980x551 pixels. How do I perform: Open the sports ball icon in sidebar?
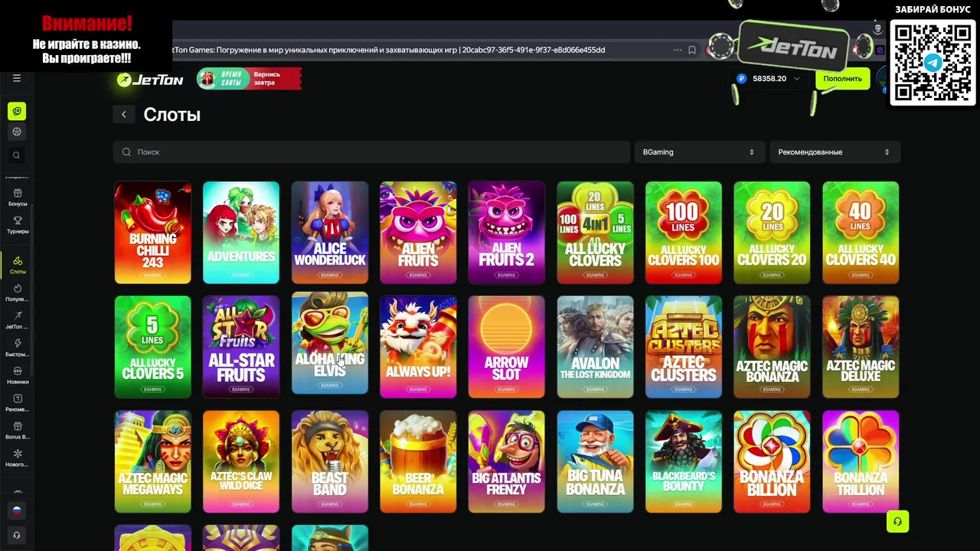tap(17, 132)
